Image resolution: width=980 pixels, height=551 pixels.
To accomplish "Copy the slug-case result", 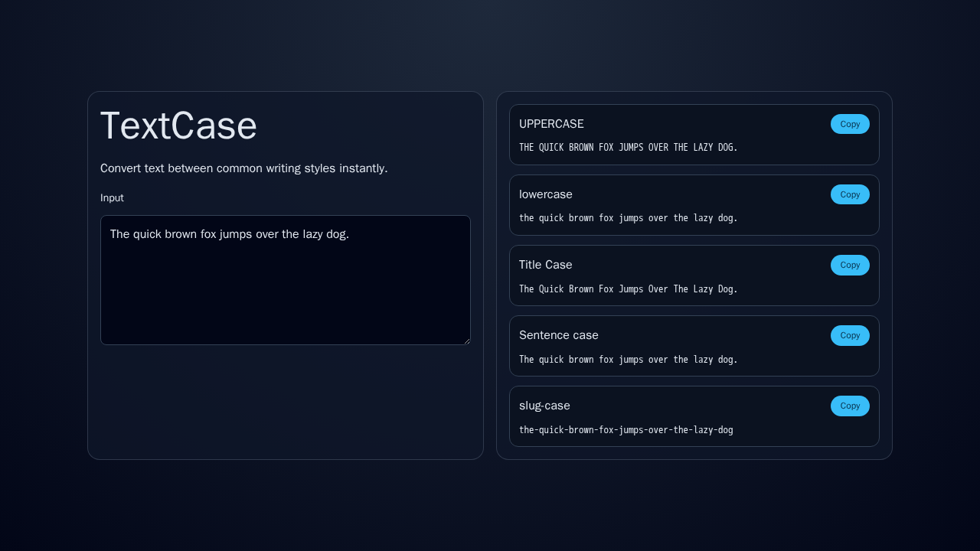I will click(850, 406).
